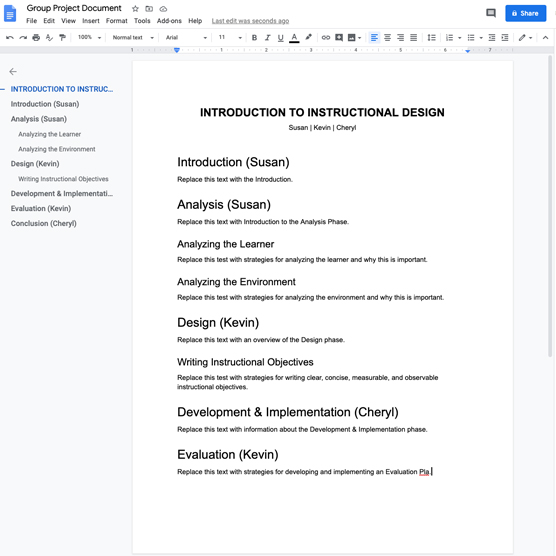Viewport: 556px width, 556px height.
Task: Open the font size 11 dropdown
Action: tap(230, 38)
